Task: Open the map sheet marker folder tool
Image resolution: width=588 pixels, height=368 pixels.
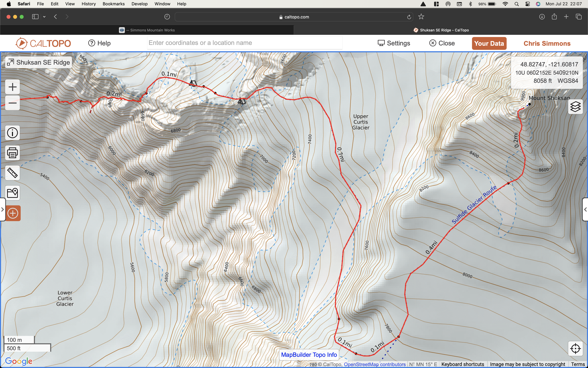Action: 12,193
